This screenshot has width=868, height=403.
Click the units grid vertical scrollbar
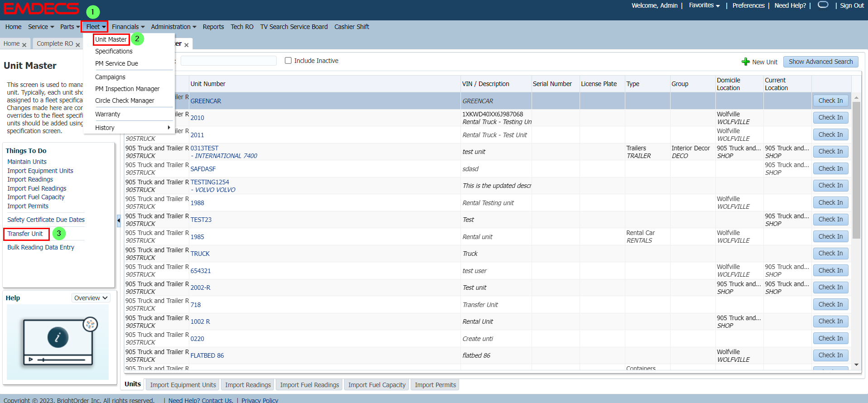tap(856, 170)
